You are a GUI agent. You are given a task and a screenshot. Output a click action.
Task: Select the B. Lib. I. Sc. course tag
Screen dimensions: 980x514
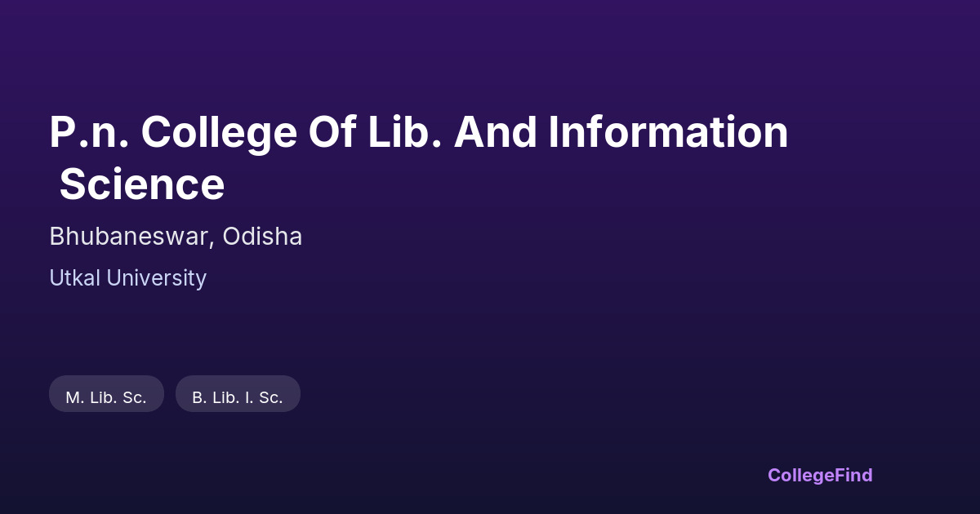238,397
